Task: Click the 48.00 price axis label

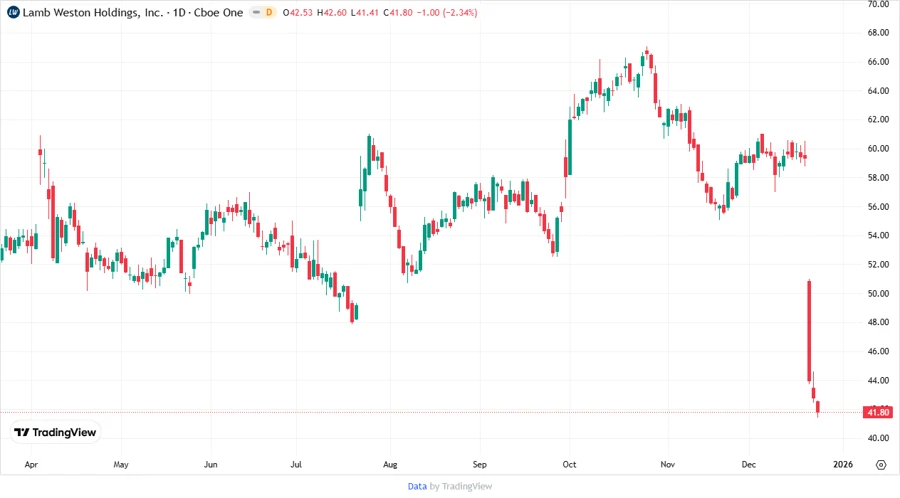Action: 878,322
